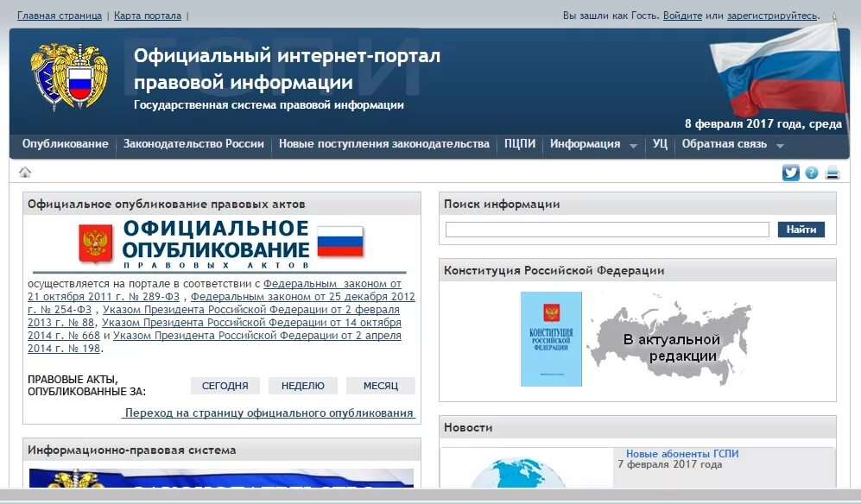Viewport: 861px width, 504px height.
Task: Click the red coat of arms in banner
Action: (96, 243)
